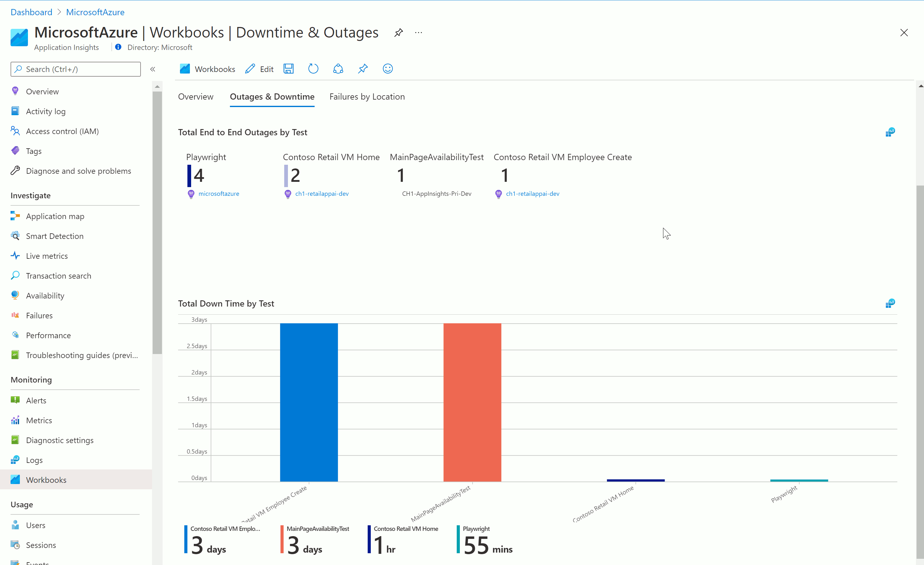Open Logs view icon beside Total End to End Outages
924x565 pixels.
[x=890, y=132]
